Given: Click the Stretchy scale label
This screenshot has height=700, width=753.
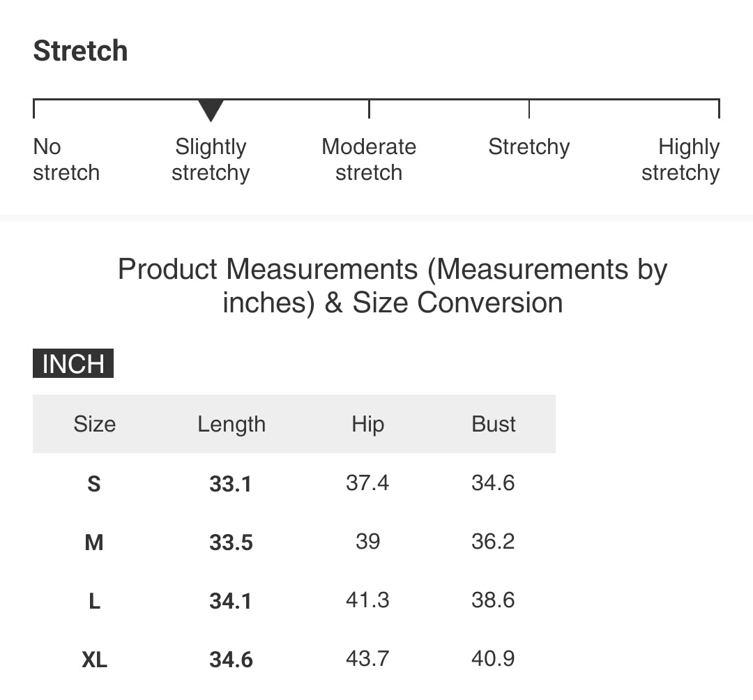Looking at the screenshot, I should [528, 147].
